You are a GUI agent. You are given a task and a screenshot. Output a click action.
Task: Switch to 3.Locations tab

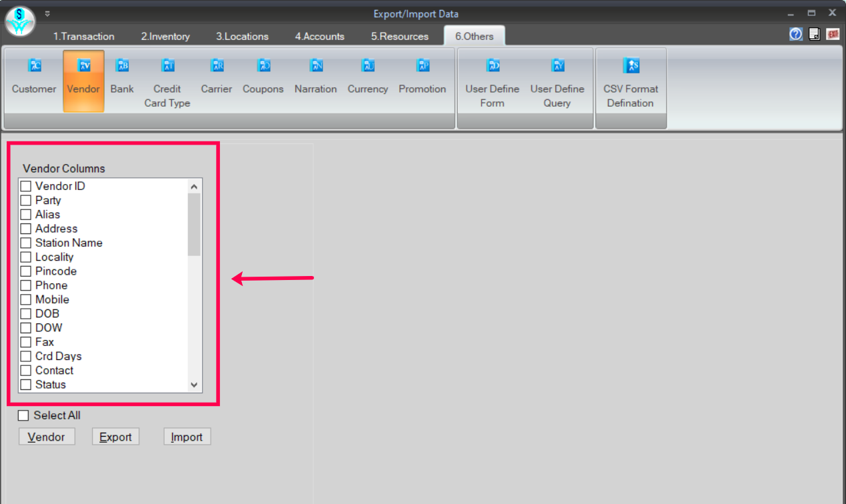point(242,36)
